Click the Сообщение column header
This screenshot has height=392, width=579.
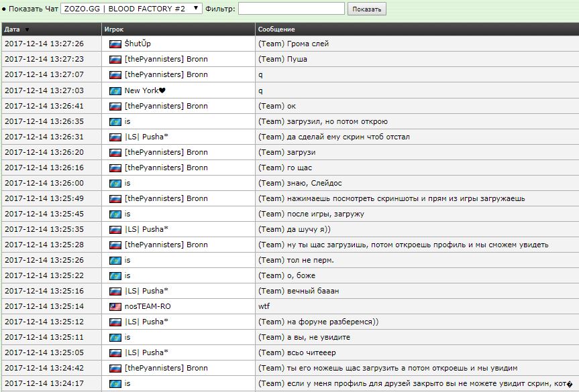coord(276,29)
